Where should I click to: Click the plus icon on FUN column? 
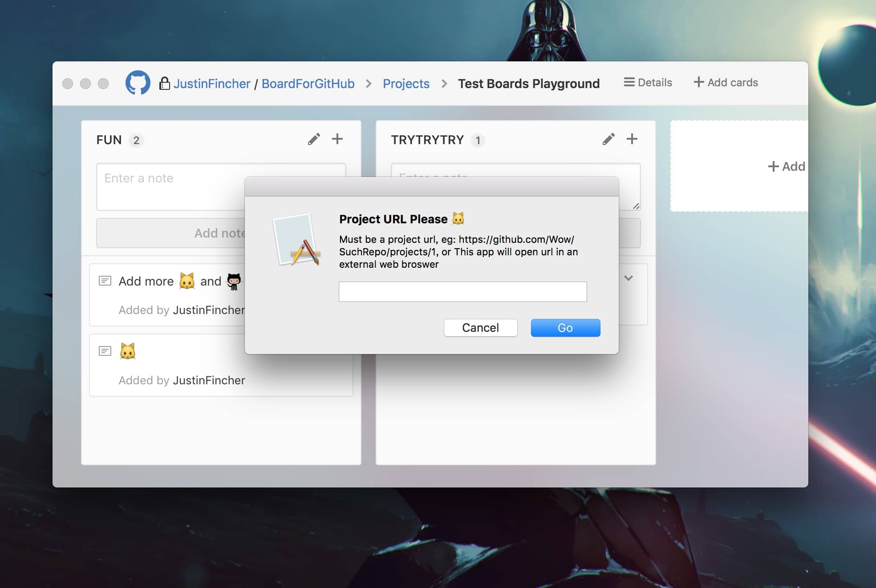pos(337,139)
